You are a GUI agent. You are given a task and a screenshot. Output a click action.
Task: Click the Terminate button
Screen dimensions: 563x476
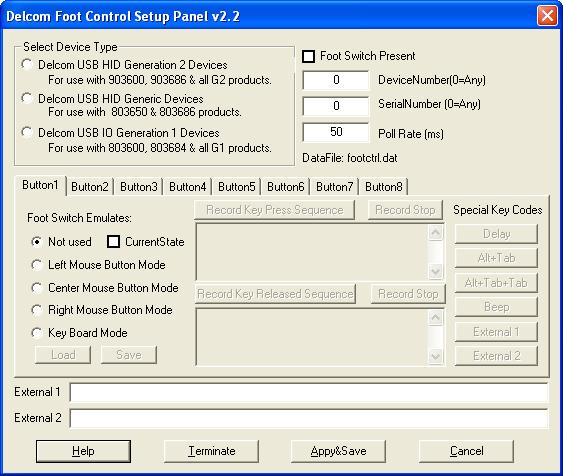click(x=211, y=451)
